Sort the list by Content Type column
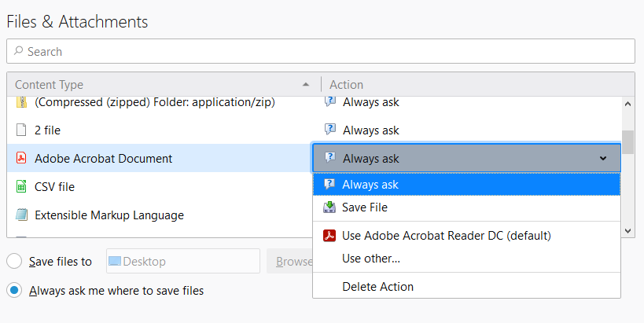The height and width of the screenshot is (323, 644). 164,85
